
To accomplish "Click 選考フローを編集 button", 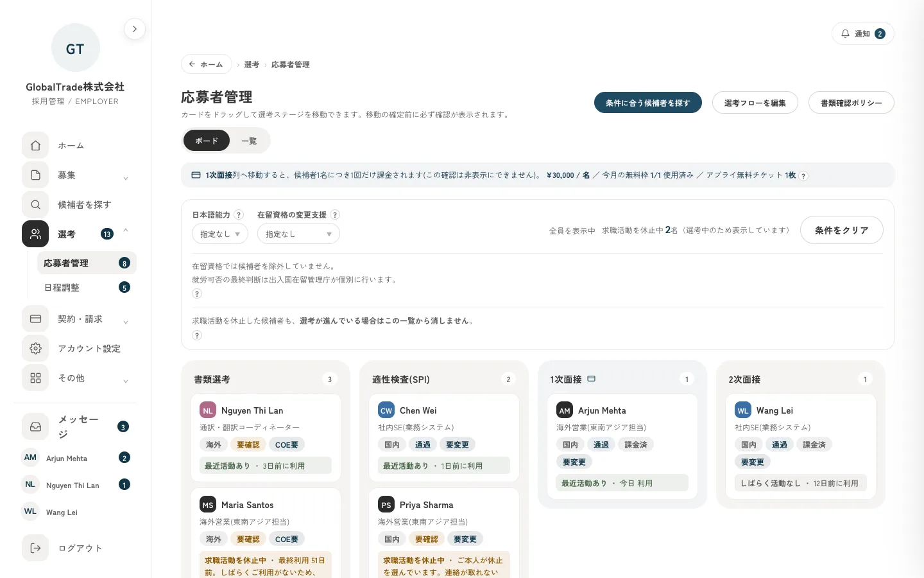I will click(x=755, y=103).
